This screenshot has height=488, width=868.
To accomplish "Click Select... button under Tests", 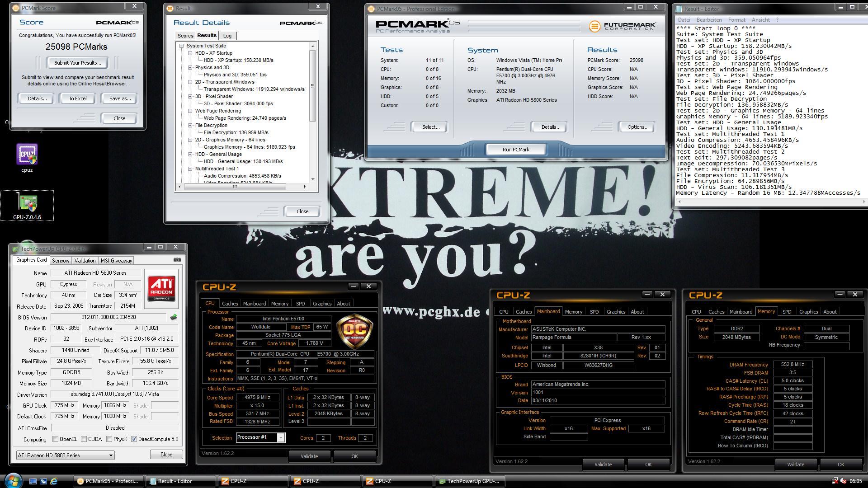I will click(x=430, y=127).
